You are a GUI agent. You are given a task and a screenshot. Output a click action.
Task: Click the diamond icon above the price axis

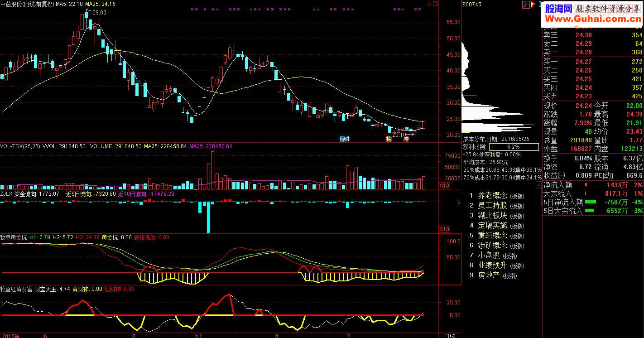(429, 3)
